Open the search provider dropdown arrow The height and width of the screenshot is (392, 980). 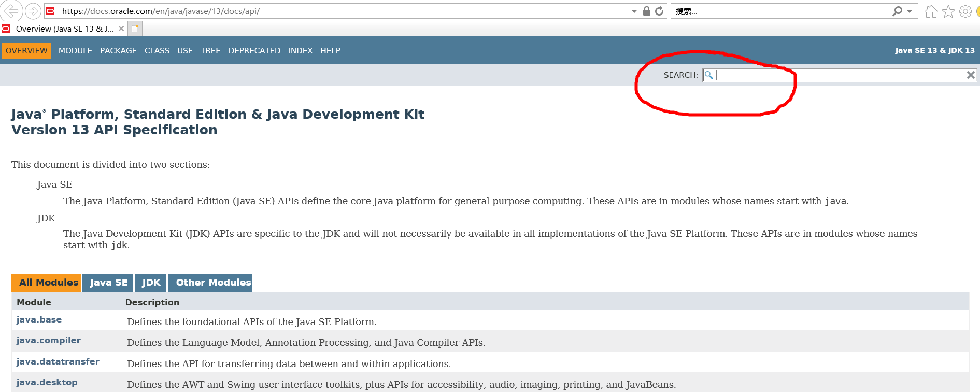[910, 11]
